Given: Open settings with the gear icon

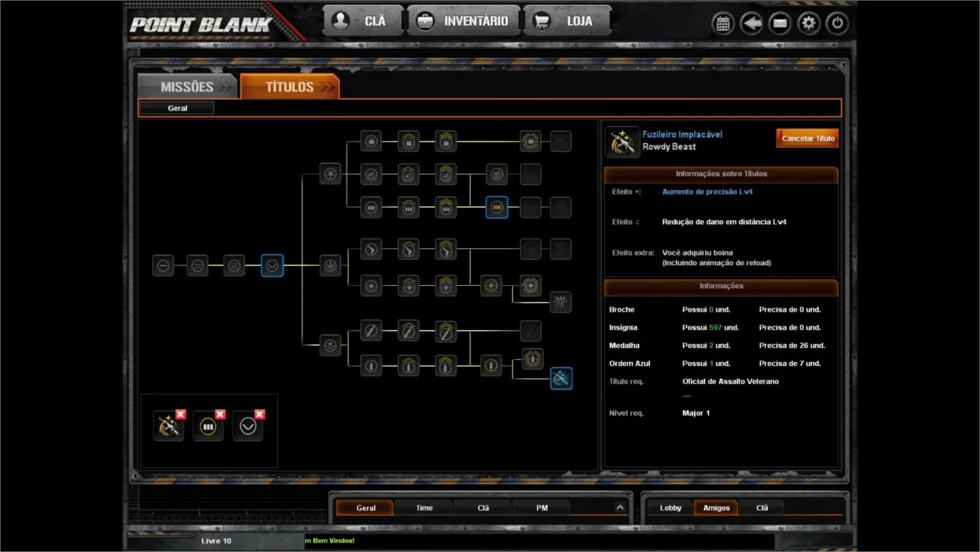Looking at the screenshot, I should [x=808, y=23].
